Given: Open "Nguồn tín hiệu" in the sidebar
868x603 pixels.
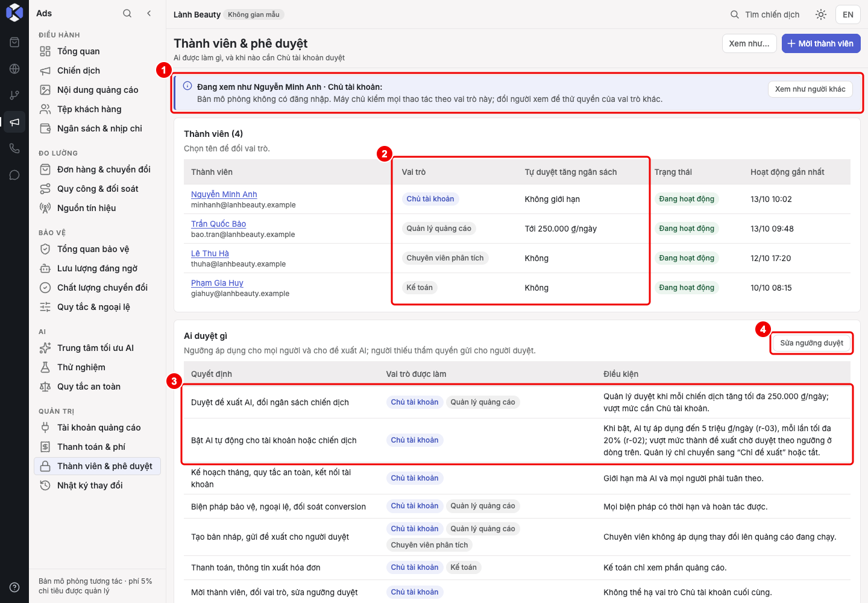Looking at the screenshot, I should point(98,208).
